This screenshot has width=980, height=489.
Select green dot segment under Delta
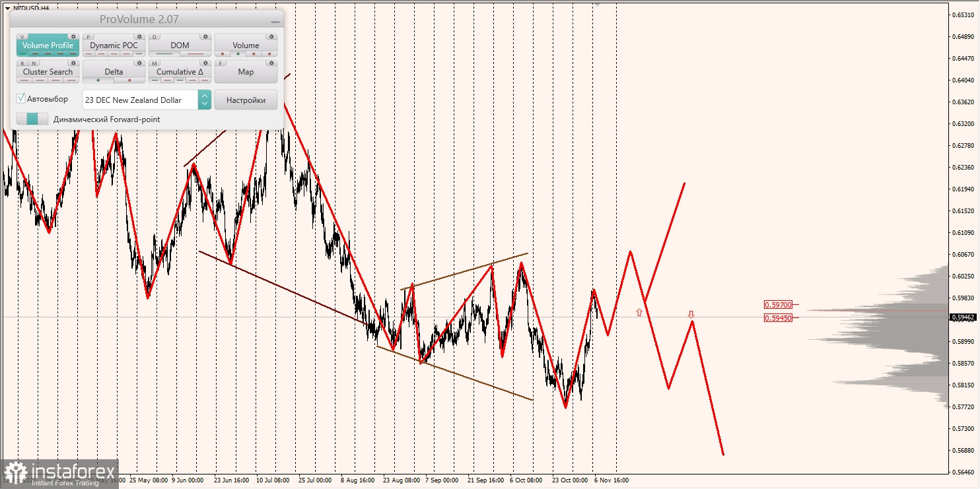(98, 80)
